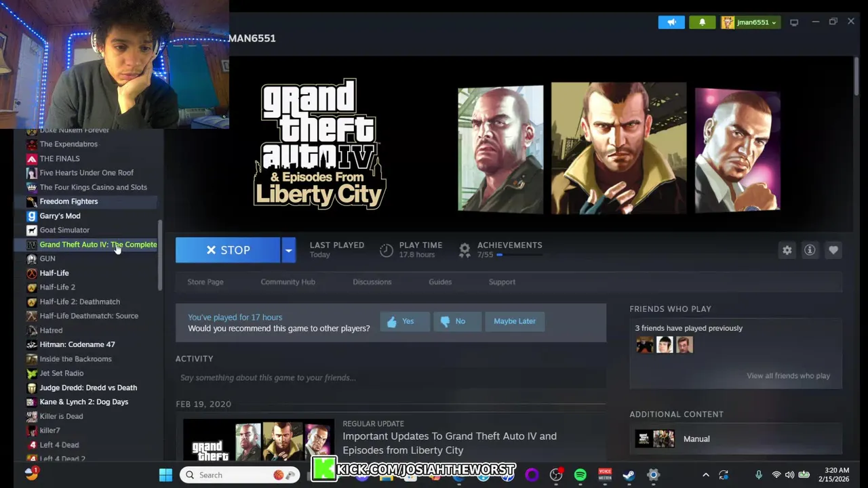Open the second friend's avatar
The image size is (868, 488).
pyautogui.click(x=665, y=345)
